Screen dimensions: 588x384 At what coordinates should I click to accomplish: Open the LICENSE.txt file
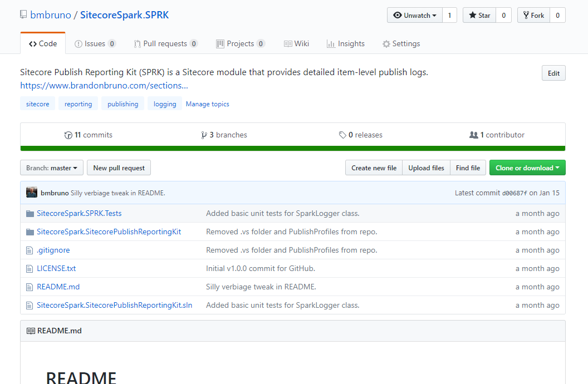tap(56, 269)
